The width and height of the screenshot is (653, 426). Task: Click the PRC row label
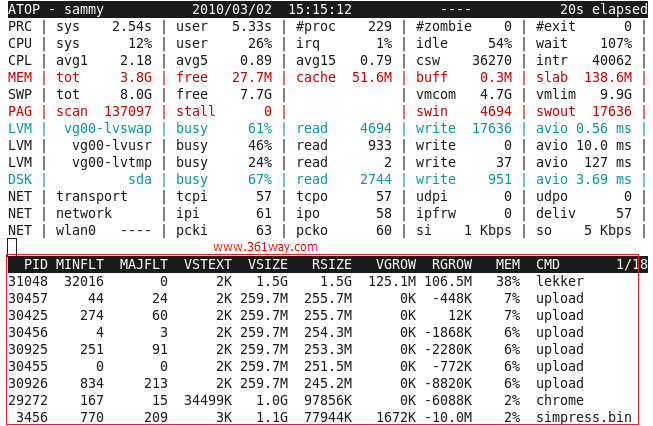[20, 27]
